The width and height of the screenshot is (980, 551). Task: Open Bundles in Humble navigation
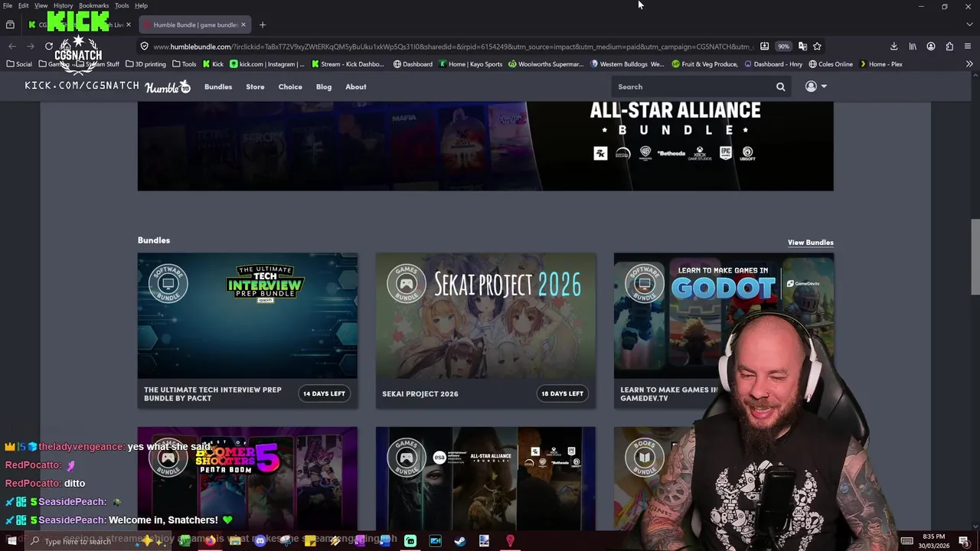coord(218,86)
